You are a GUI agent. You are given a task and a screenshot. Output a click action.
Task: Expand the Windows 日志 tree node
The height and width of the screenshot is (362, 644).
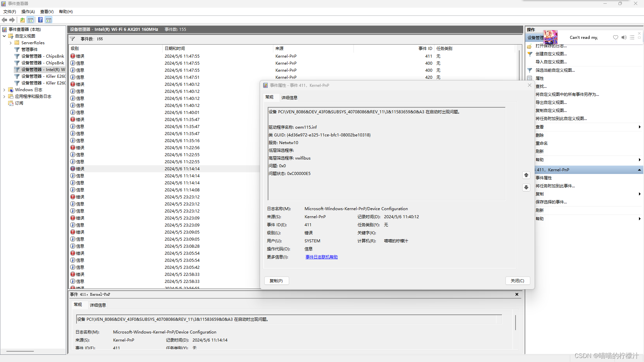click(4, 90)
